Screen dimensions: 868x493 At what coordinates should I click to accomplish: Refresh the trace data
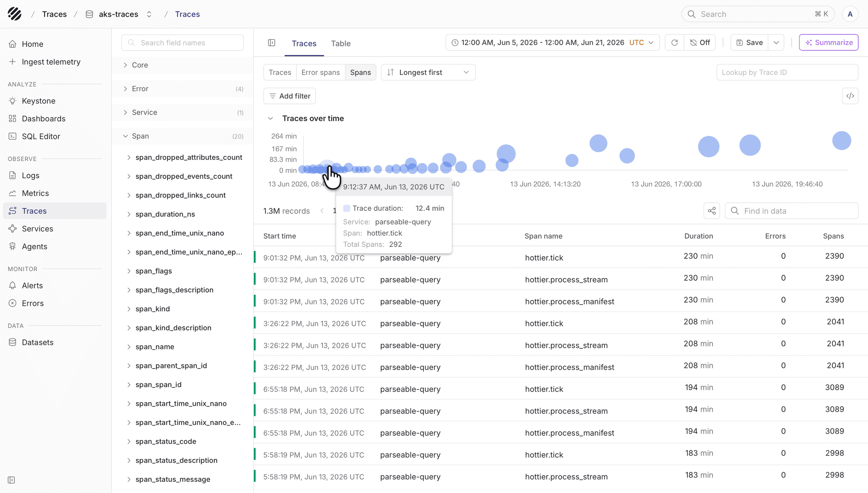[x=675, y=43]
